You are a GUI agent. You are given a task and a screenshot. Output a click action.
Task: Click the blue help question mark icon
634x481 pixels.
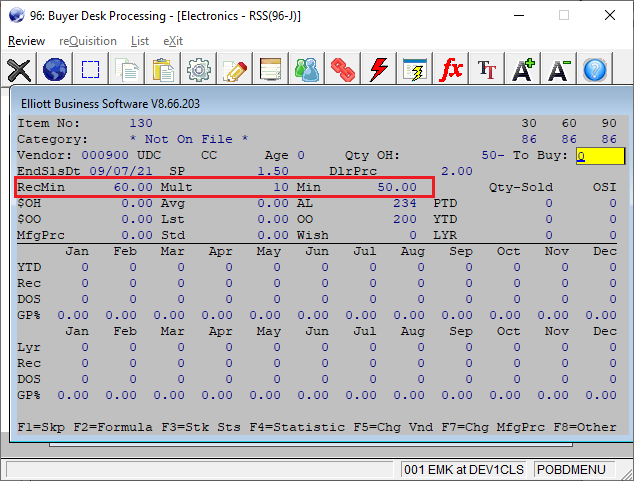[595, 70]
